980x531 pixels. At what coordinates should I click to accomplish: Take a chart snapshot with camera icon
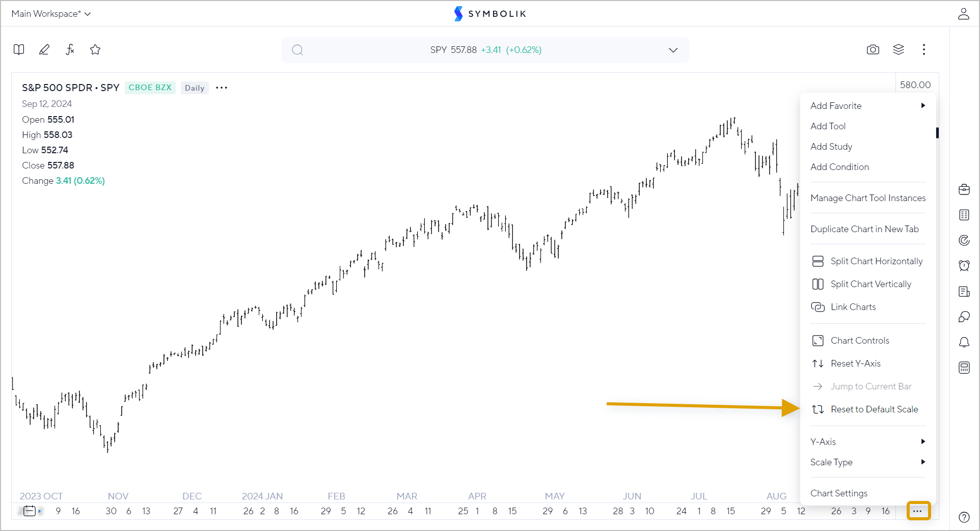point(873,49)
